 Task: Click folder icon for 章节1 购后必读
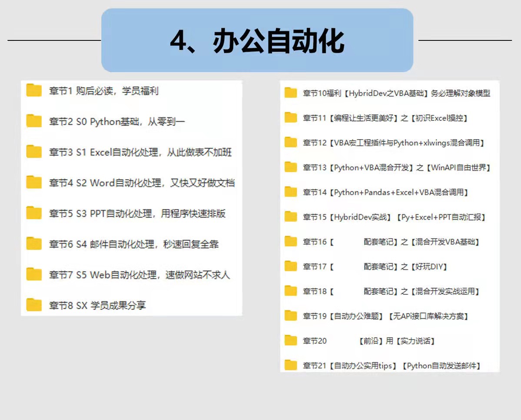[x=34, y=90]
